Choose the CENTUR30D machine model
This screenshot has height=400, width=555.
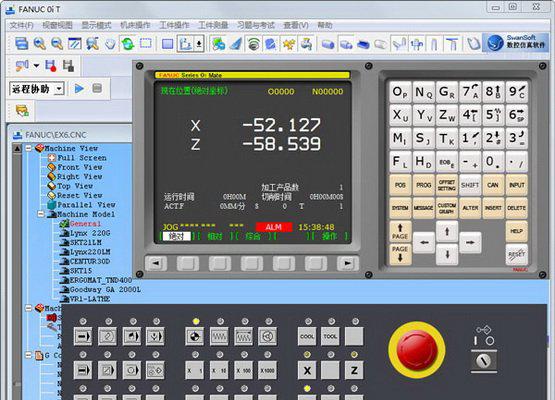point(90,261)
